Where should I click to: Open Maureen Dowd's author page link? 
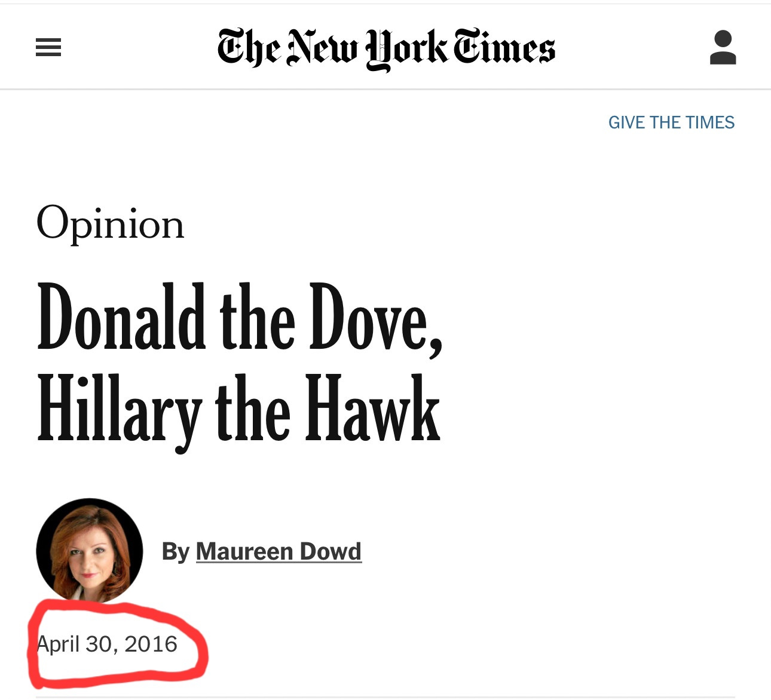279,551
